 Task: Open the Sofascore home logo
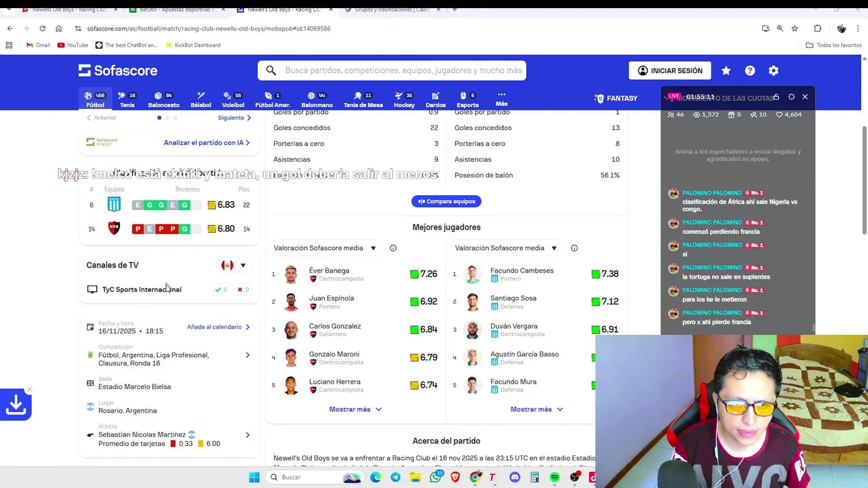[x=118, y=70]
